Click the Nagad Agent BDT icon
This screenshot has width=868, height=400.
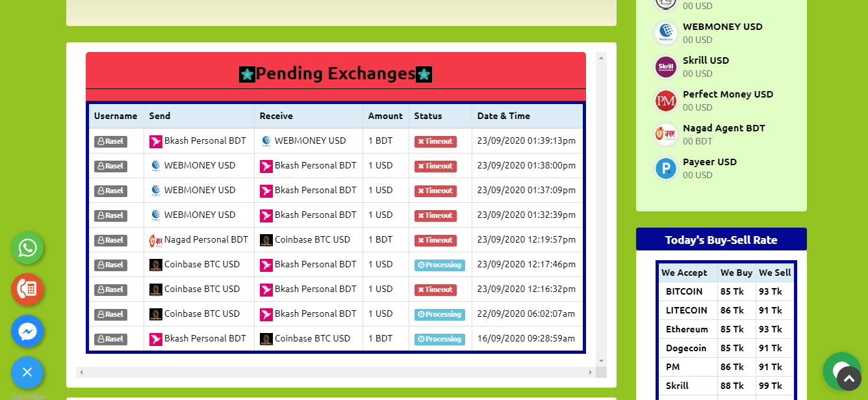[x=666, y=134]
